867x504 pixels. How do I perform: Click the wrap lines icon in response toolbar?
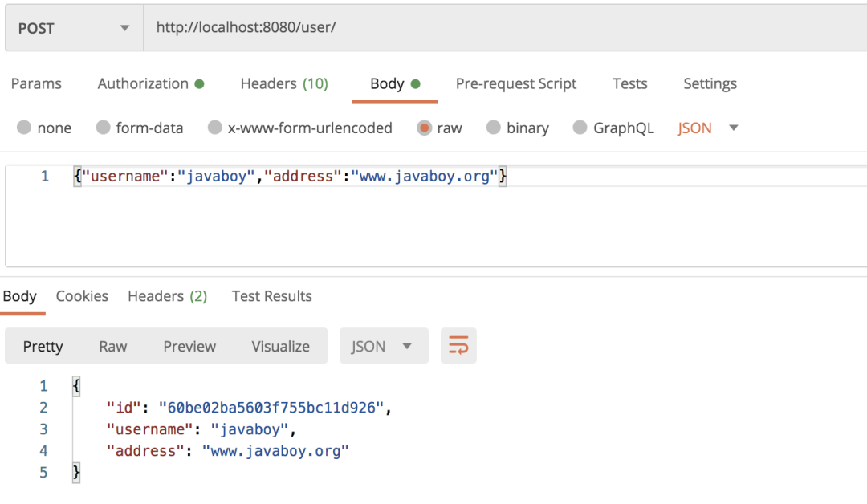pyautogui.click(x=458, y=346)
